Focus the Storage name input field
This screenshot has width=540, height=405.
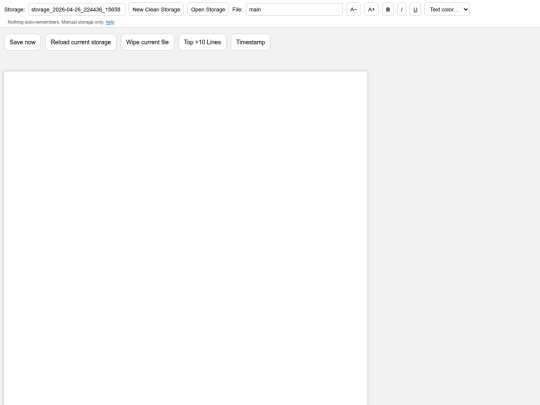pos(76,9)
